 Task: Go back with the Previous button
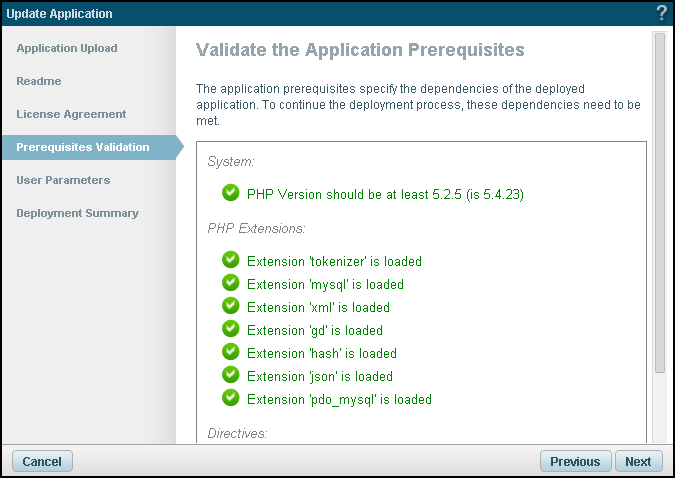[x=575, y=461]
